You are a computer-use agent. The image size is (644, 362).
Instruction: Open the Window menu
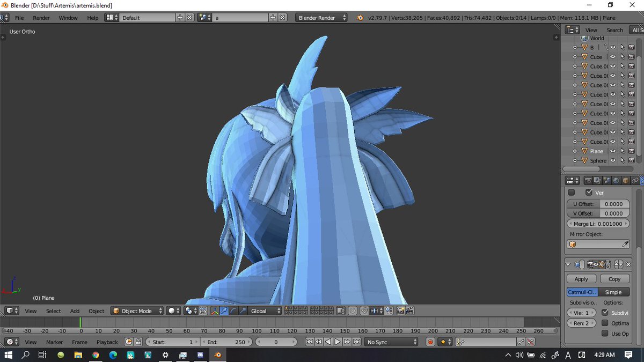pos(68,18)
